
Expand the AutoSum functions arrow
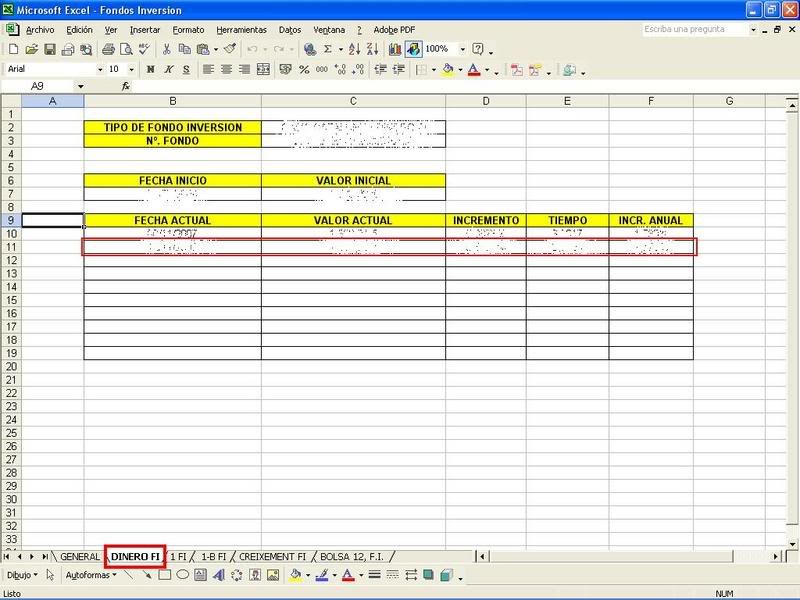coord(341,49)
